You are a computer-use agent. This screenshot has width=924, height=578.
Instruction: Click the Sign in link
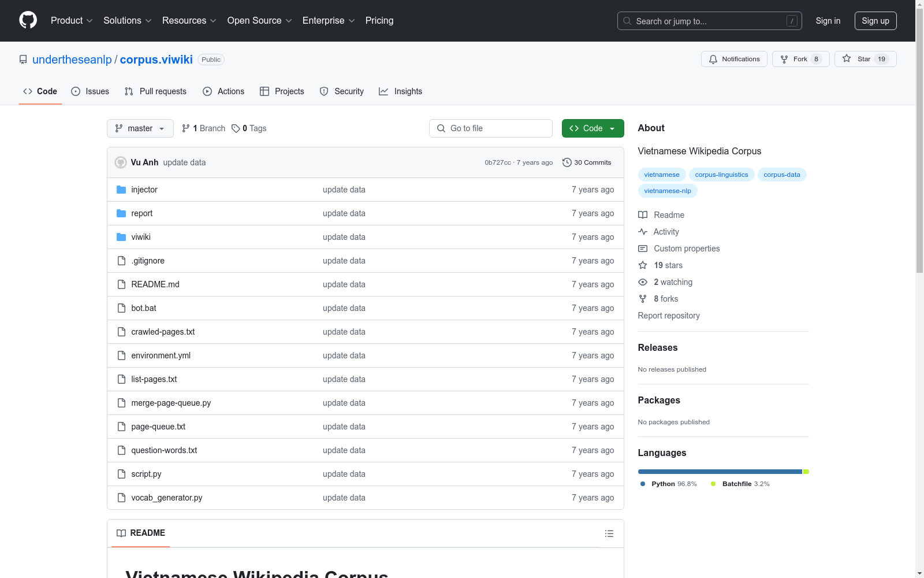coord(828,21)
